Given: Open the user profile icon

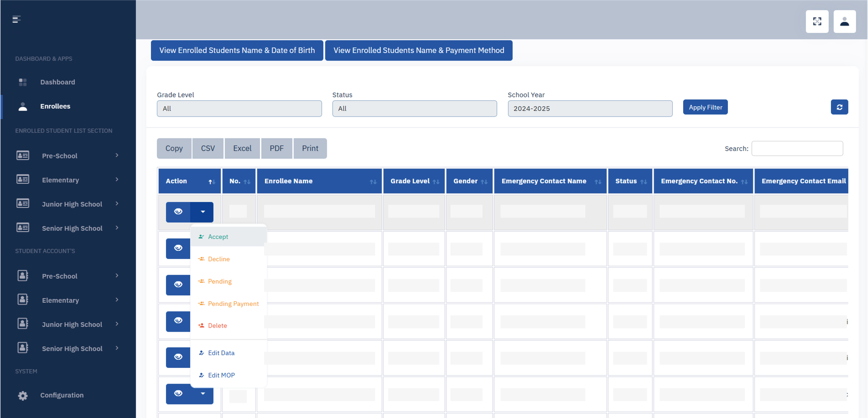Looking at the screenshot, I should [844, 22].
